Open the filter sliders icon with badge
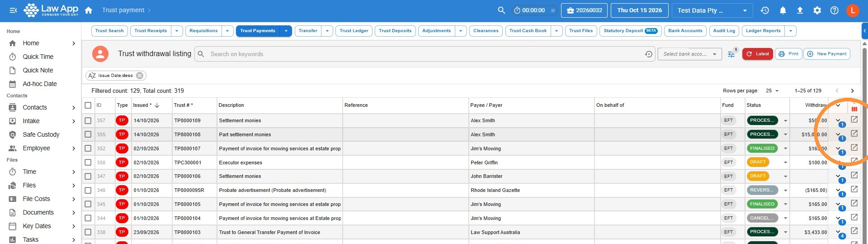The height and width of the screenshot is (244, 868). point(731,54)
